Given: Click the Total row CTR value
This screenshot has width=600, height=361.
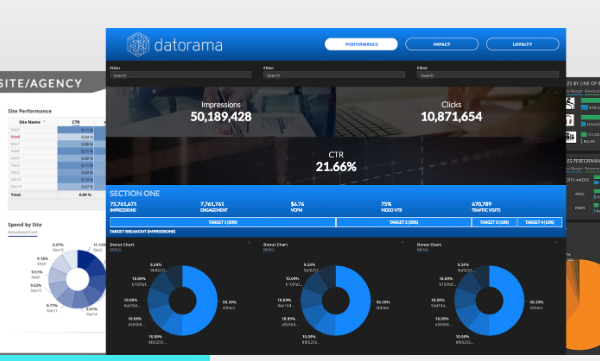Looking at the screenshot, I should pyautogui.click(x=85, y=194).
